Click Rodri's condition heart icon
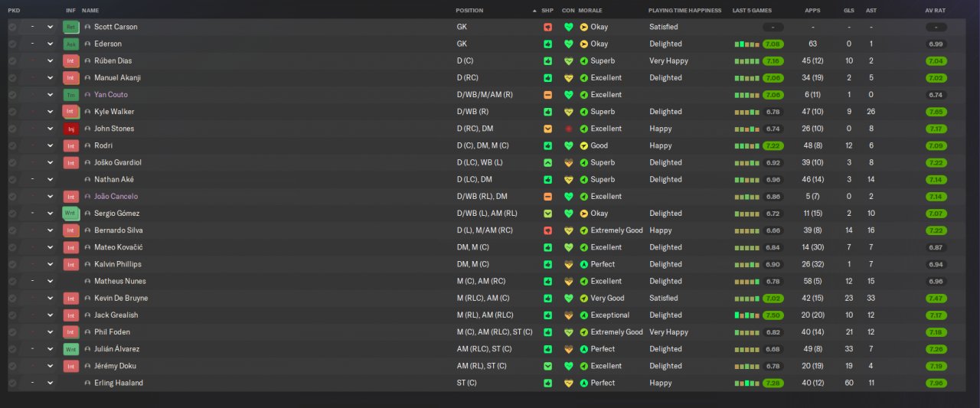The image size is (980, 408). coord(568,145)
